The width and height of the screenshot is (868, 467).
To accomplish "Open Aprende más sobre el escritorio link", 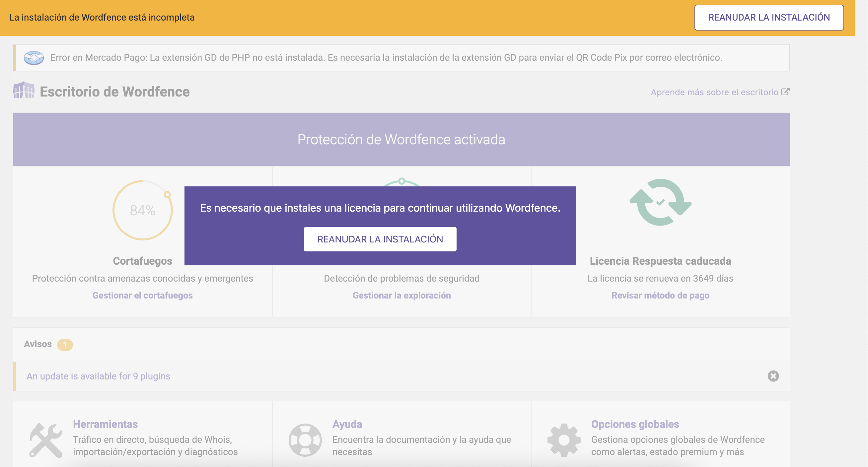I will tap(714, 92).
